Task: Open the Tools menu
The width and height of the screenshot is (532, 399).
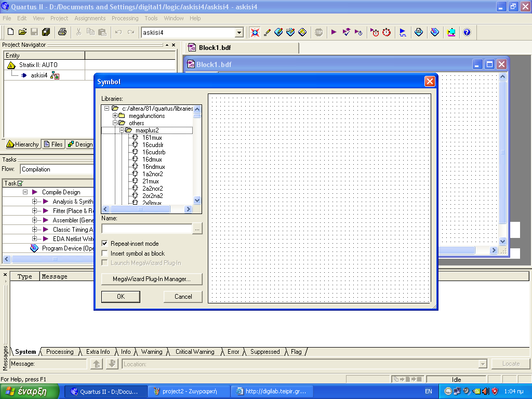Action: [x=151, y=18]
